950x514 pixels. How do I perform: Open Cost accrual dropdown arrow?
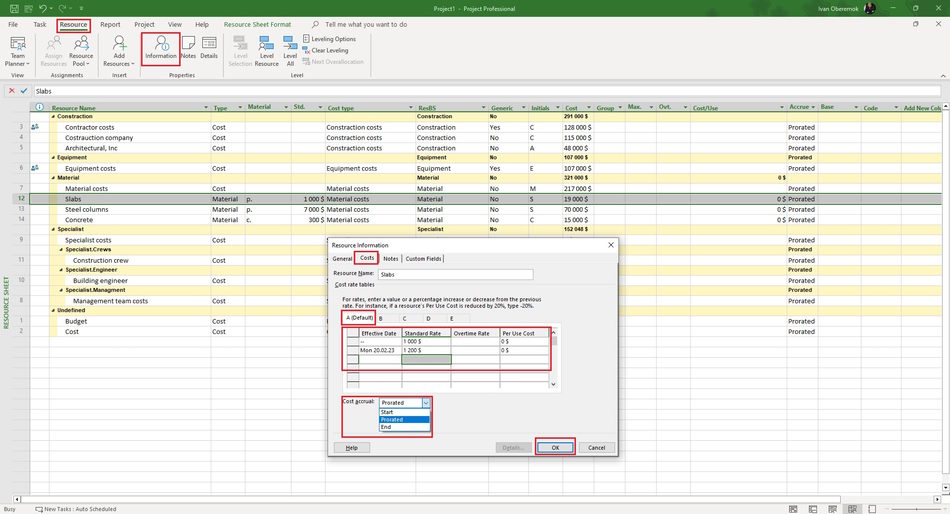(426, 403)
